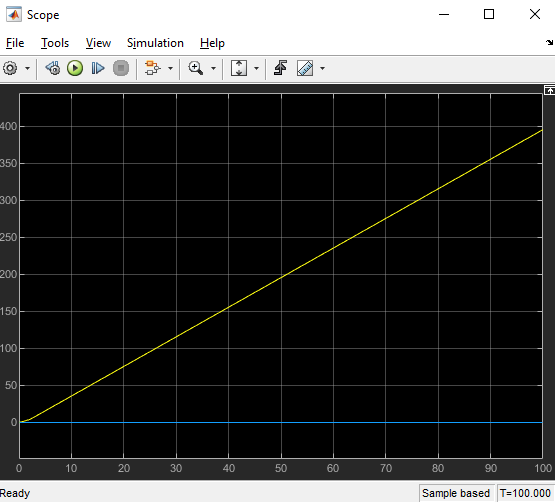This screenshot has height=502, width=555.
Task: Close the Scope window
Action: point(535,15)
